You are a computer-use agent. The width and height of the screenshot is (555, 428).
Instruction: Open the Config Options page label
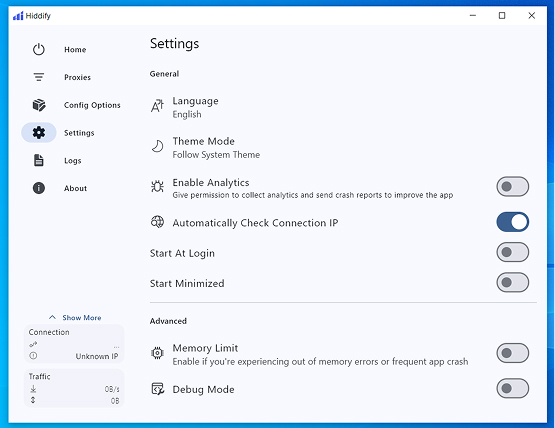(x=92, y=105)
